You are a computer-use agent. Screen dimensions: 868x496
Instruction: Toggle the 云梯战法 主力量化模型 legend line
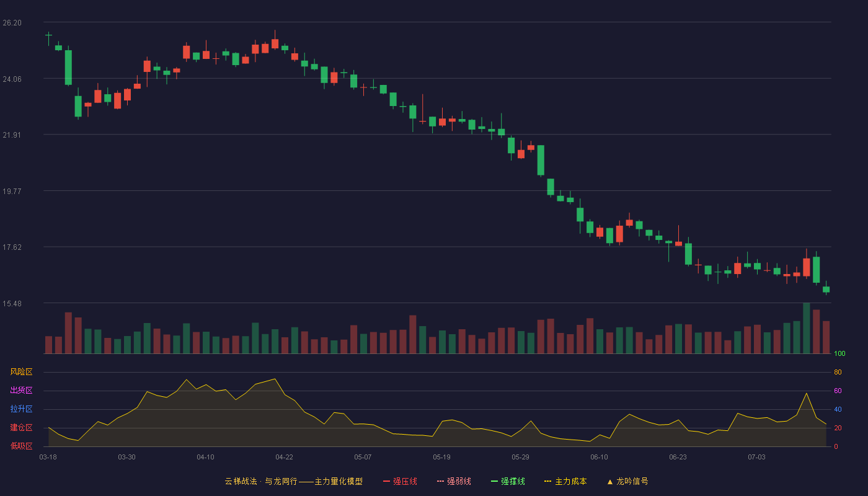[294, 481]
